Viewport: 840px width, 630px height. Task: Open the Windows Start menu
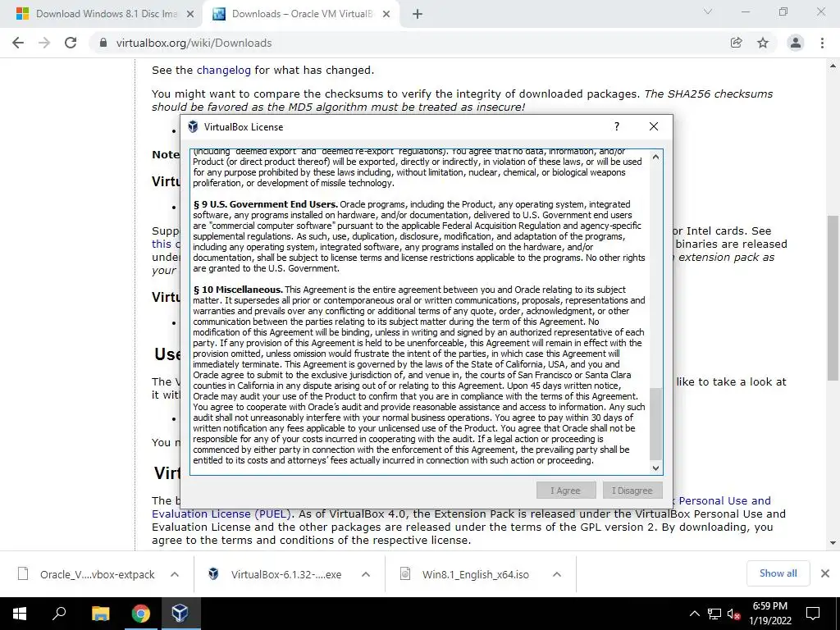point(20,614)
